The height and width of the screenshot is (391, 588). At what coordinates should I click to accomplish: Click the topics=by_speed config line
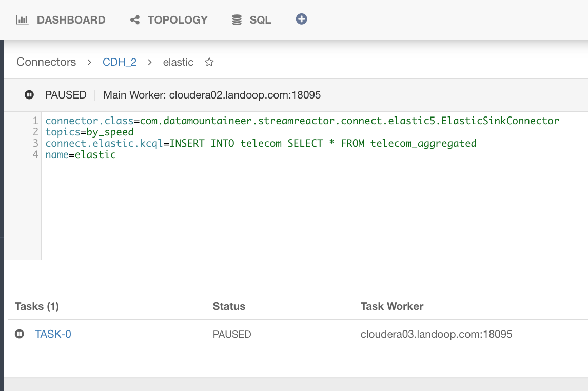point(90,132)
